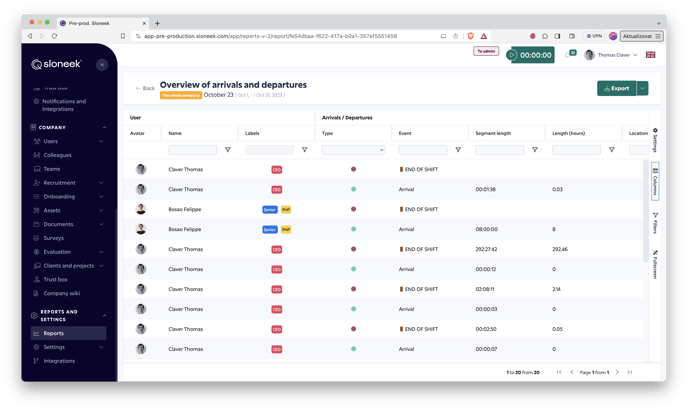Click the Length (hours) filter input
Screen dimensions: 688x410
click(x=577, y=150)
